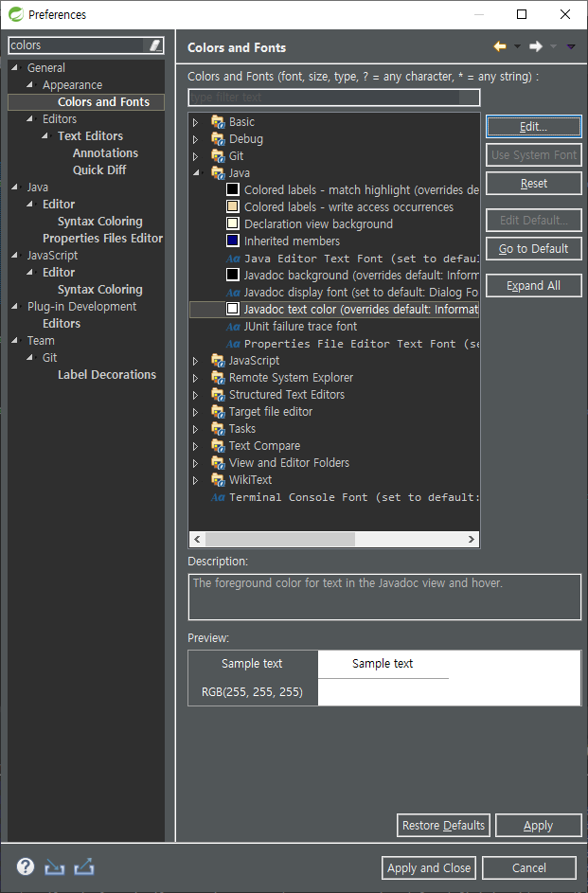Clear the colors search filter icon

point(155,45)
